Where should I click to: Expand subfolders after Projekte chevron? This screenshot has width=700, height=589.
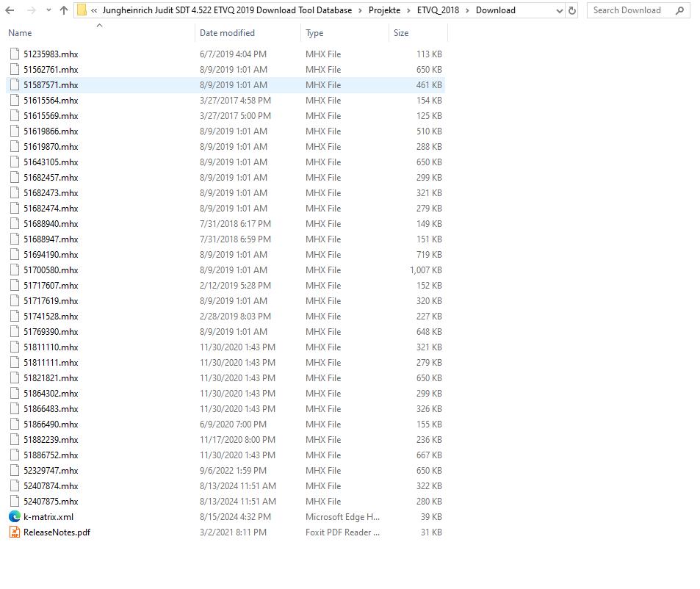[x=408, y=10]
